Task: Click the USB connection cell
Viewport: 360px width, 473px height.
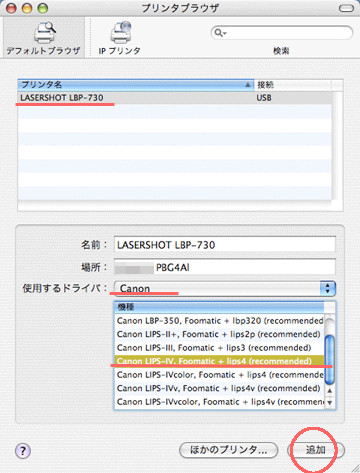Action: (x=264, y=98)
